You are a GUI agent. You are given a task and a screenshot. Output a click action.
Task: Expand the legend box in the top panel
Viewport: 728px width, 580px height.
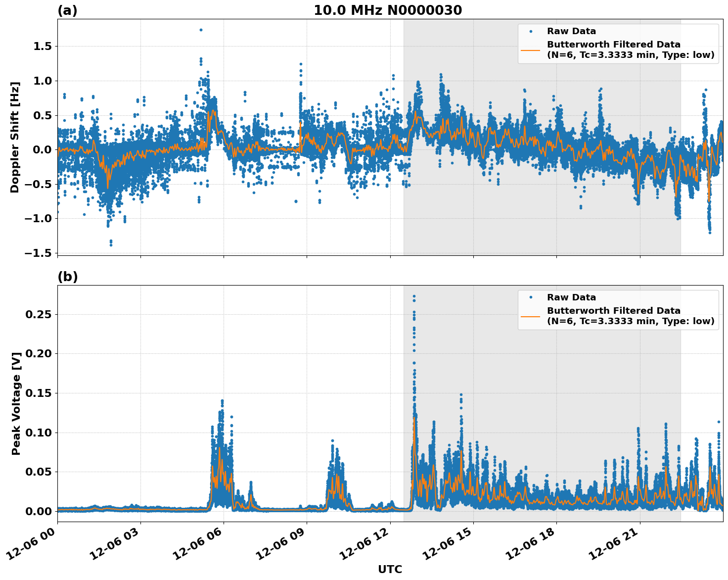point(618,44)
